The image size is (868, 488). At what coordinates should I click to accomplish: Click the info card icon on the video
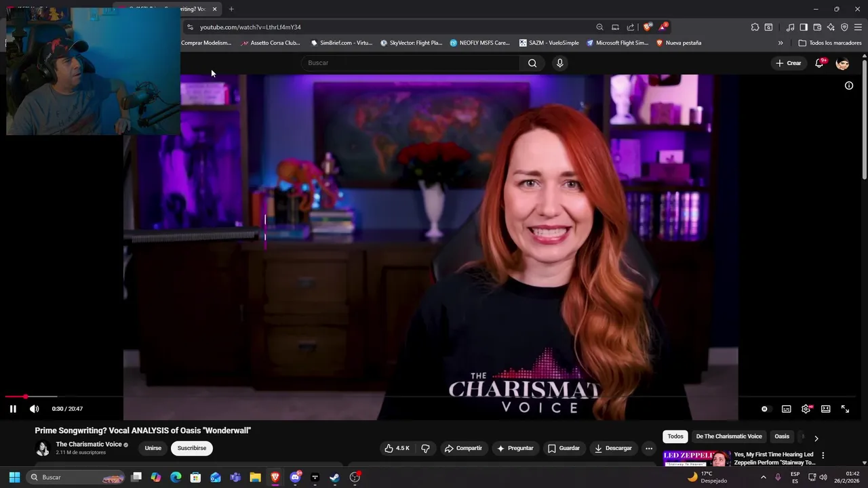[848, 85]
